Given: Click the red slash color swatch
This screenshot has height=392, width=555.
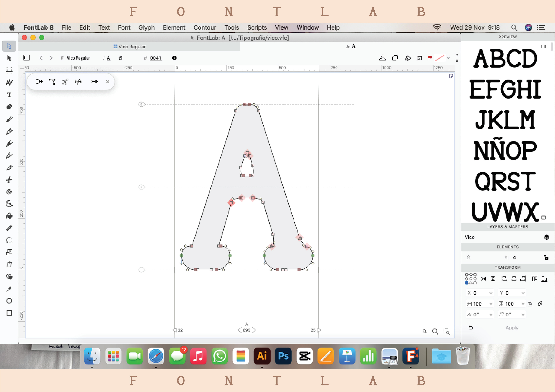Looking at the screenshot, I should [x=440, y=58].
